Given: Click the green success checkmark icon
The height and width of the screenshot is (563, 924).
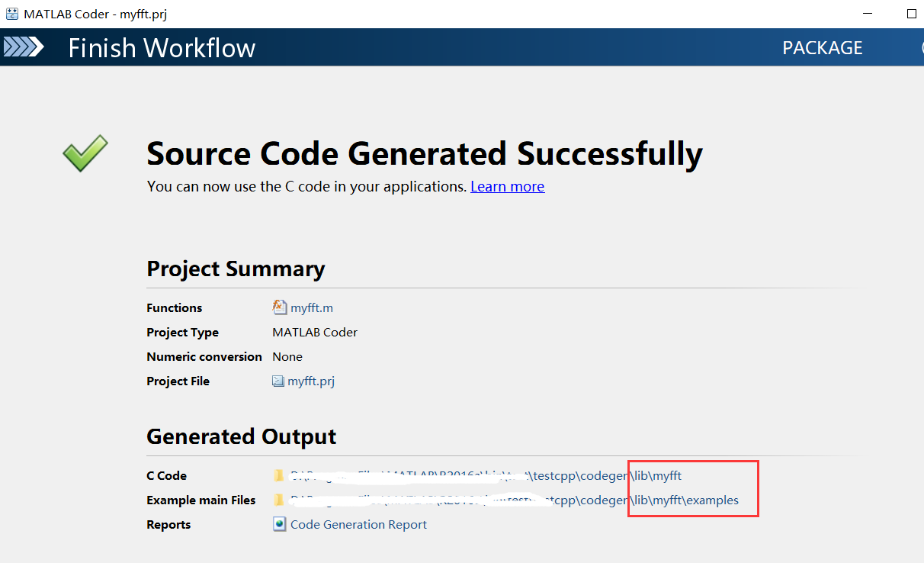Looking at the screenshot, I should click(85, 153).
